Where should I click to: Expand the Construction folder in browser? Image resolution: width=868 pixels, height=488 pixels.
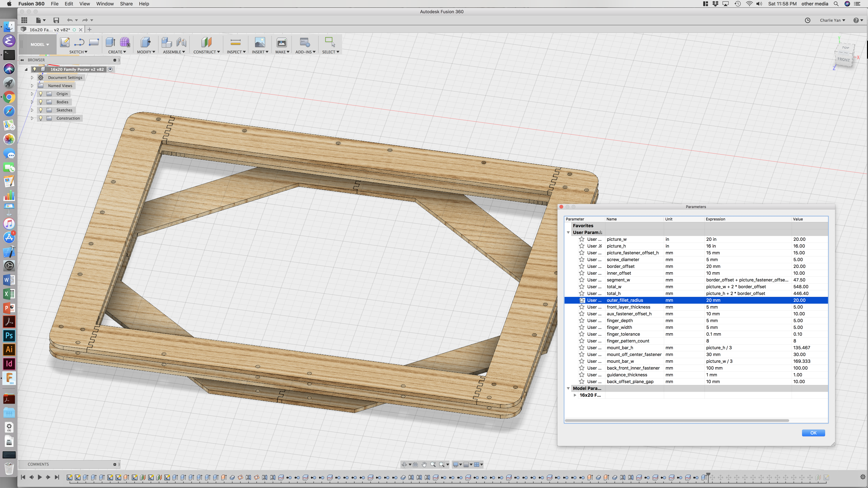pos(32,118)
